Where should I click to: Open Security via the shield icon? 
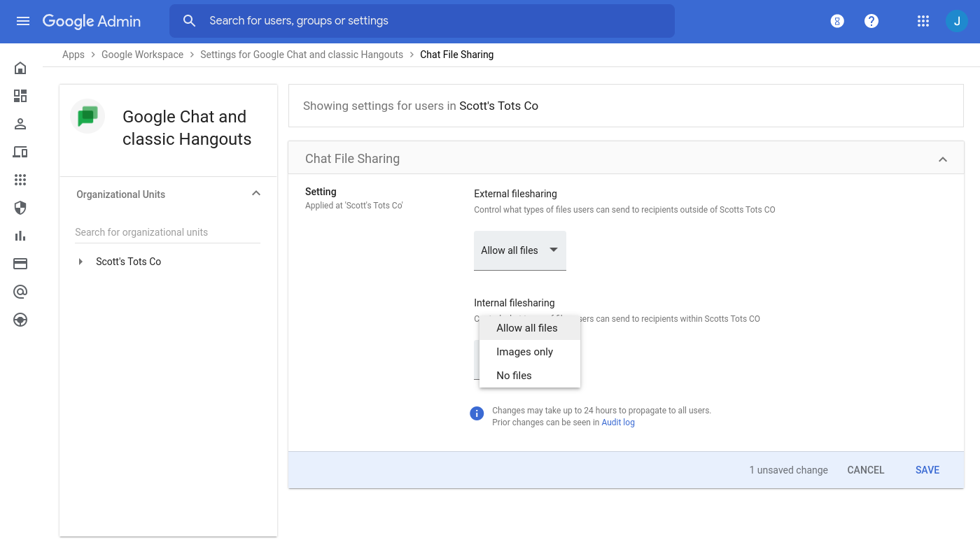pyautogui.click(x=20, y=208)
